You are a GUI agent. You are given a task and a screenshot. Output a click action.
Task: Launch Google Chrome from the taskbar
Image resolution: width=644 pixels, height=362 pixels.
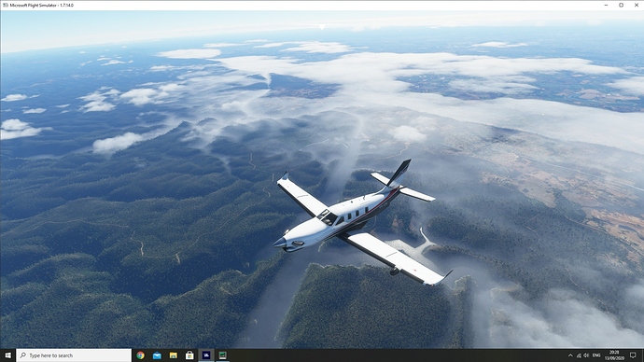[x=140, y=355]
